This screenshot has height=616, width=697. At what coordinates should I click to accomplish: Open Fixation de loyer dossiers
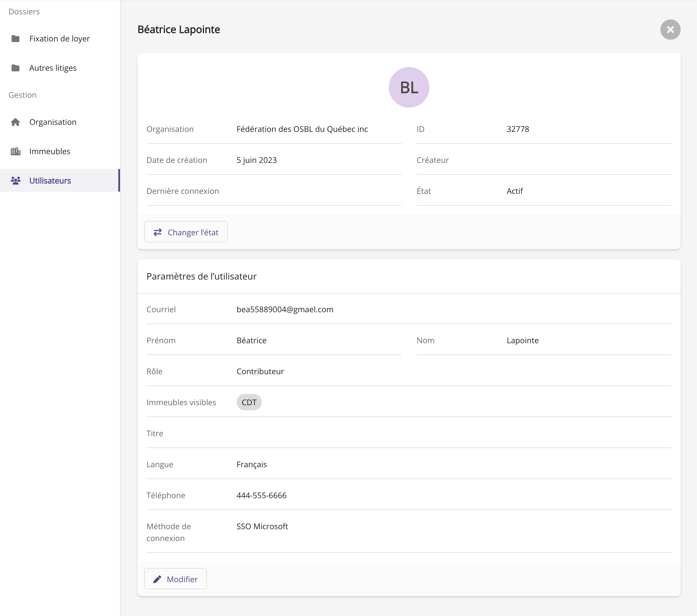(59, 39)
